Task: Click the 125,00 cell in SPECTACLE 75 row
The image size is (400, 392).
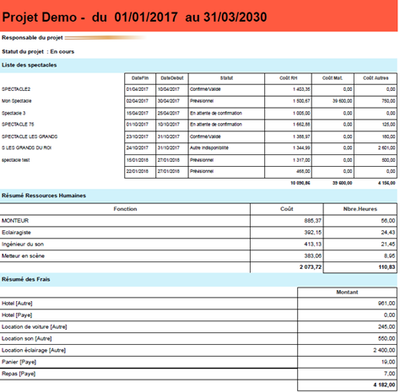Action: click(x=376, y=124)
